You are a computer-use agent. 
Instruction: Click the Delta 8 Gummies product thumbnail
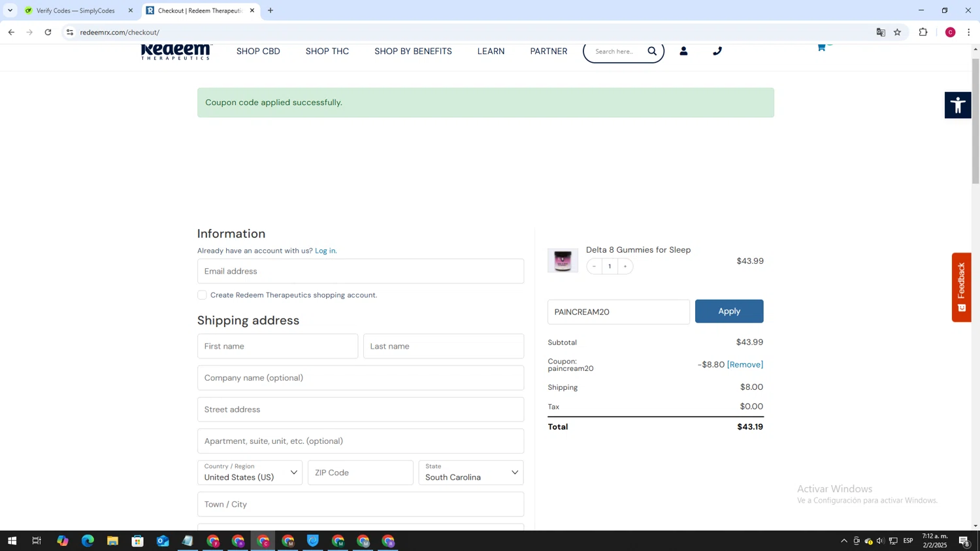563,260
